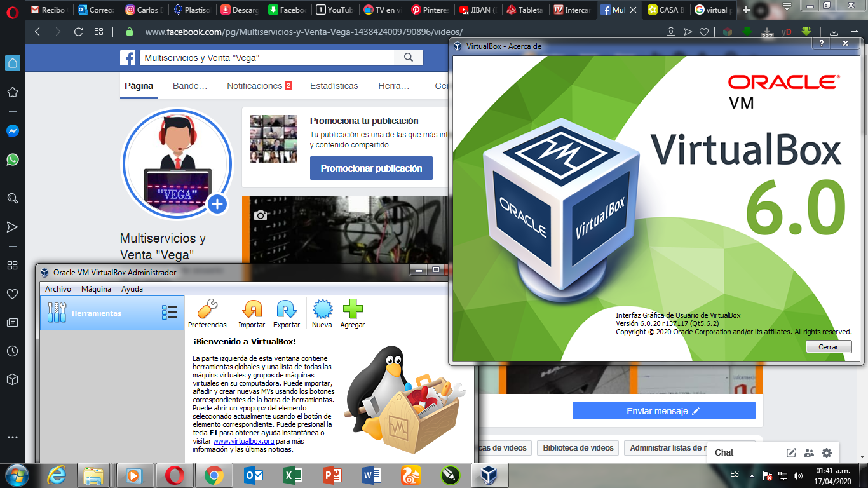Add profile photo with plus badge
868x488 pixels.
(x=217, y=204)
